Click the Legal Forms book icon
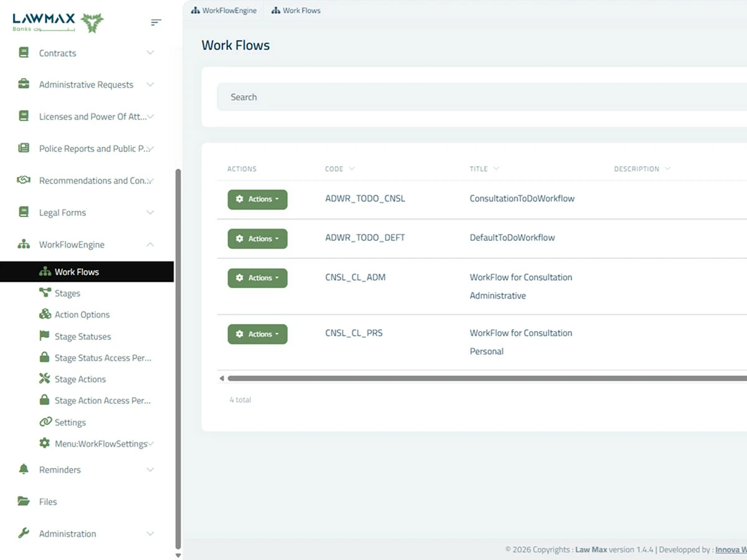The height and width of the screenshot is (560, 747). pos(24,212)
